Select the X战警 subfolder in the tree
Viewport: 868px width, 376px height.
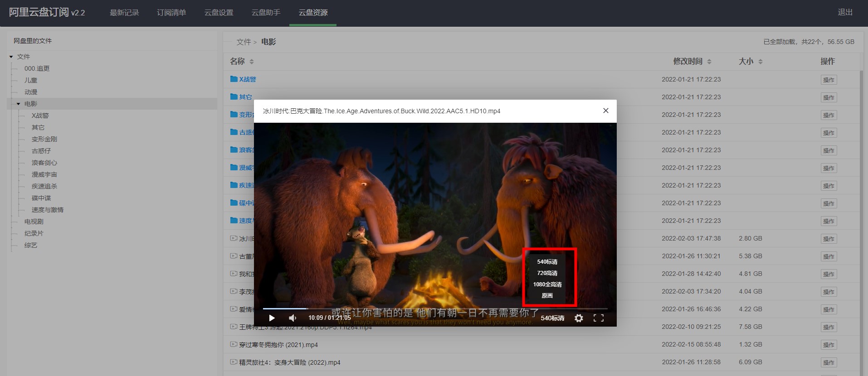[x=40, y=116]
